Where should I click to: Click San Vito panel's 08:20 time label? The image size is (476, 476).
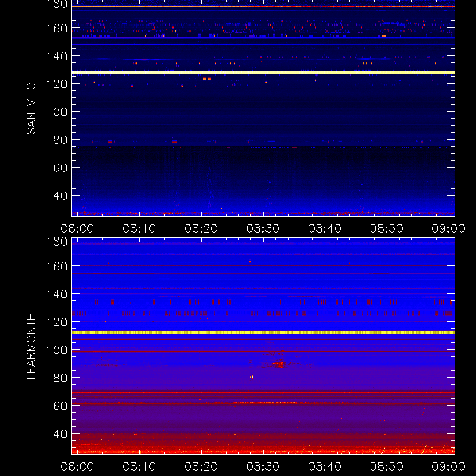click(x=201, y=228)
